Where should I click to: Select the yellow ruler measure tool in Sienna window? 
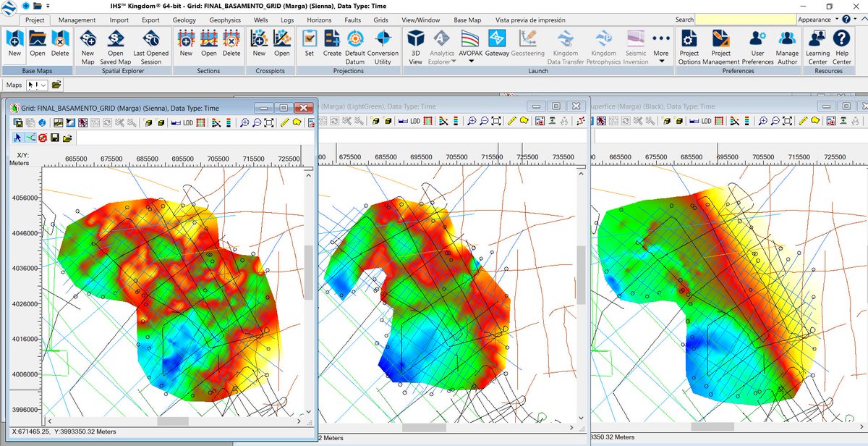[285, 122]
